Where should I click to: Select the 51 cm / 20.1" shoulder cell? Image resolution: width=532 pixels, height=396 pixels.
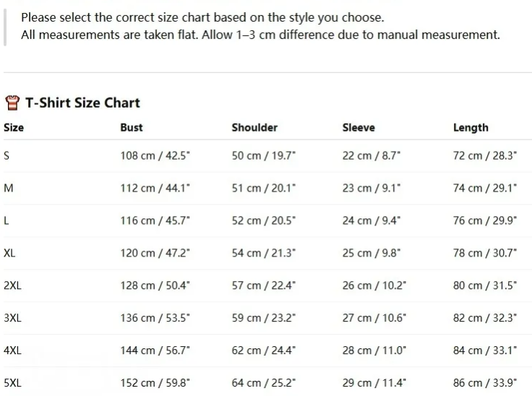[x=263, y=188]
